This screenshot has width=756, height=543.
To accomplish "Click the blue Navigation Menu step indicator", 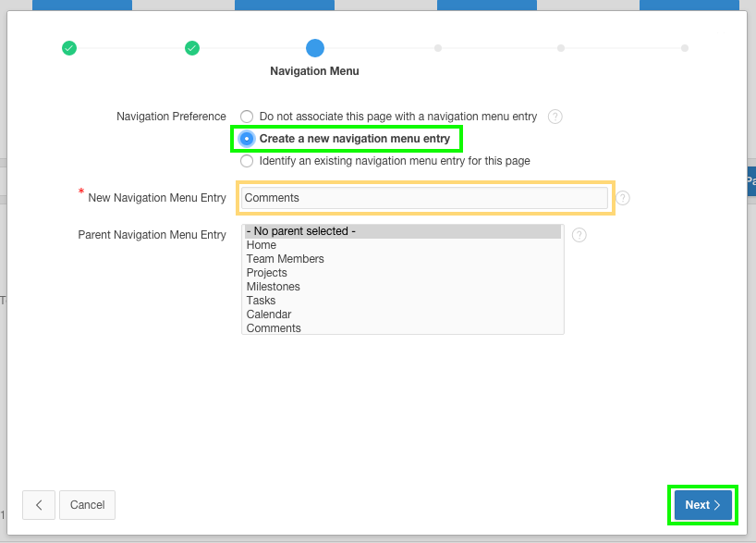I will pyautogui.click(x=314, y=48).
